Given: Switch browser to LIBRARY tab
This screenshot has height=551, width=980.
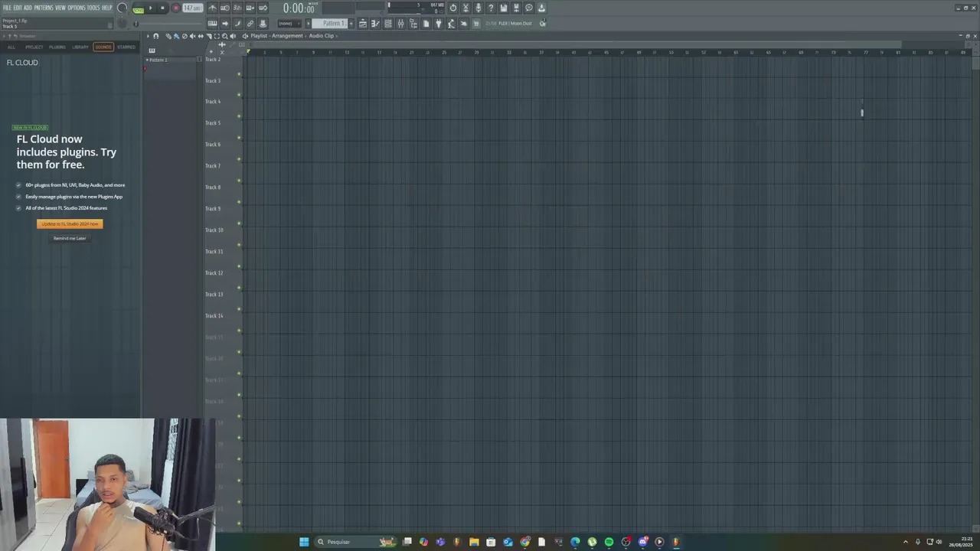Looking at the screenshot, I should [80, 47].
